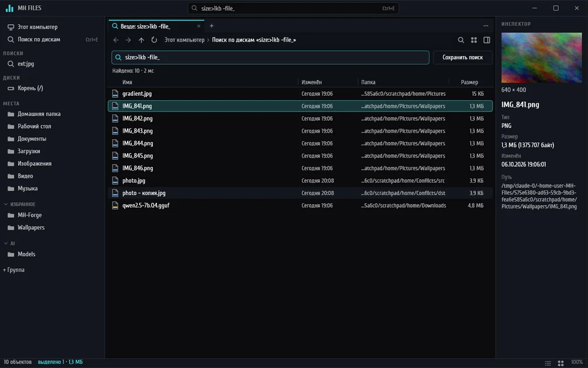This screenshot has width=588, height=368.
Task: Open the tab bar overflow menu
Action: (x=485, y=26)
